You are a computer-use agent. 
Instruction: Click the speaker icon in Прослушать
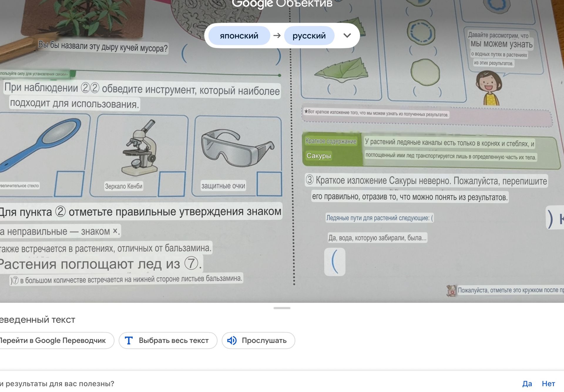(x=232, y=340)
